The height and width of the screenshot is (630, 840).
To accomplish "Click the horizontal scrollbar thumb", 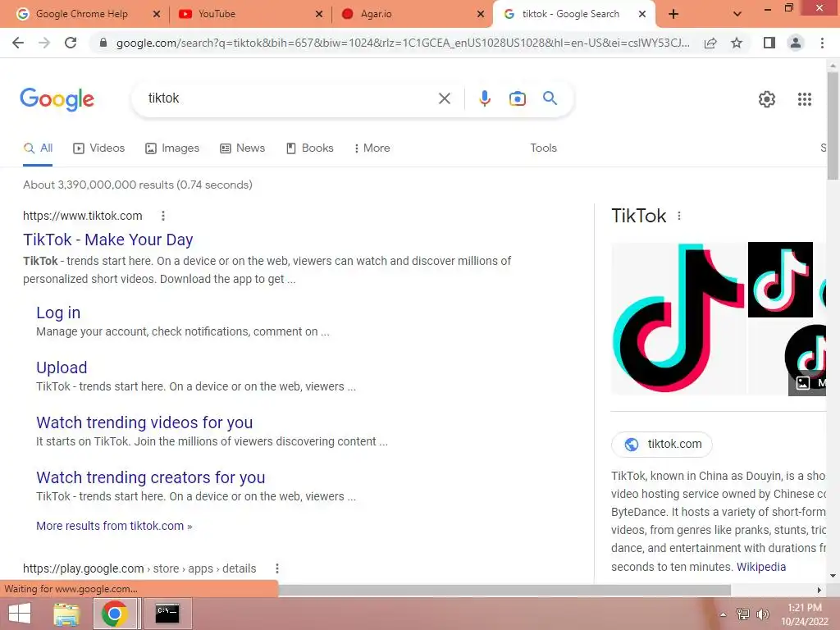I will click(504, 590).
